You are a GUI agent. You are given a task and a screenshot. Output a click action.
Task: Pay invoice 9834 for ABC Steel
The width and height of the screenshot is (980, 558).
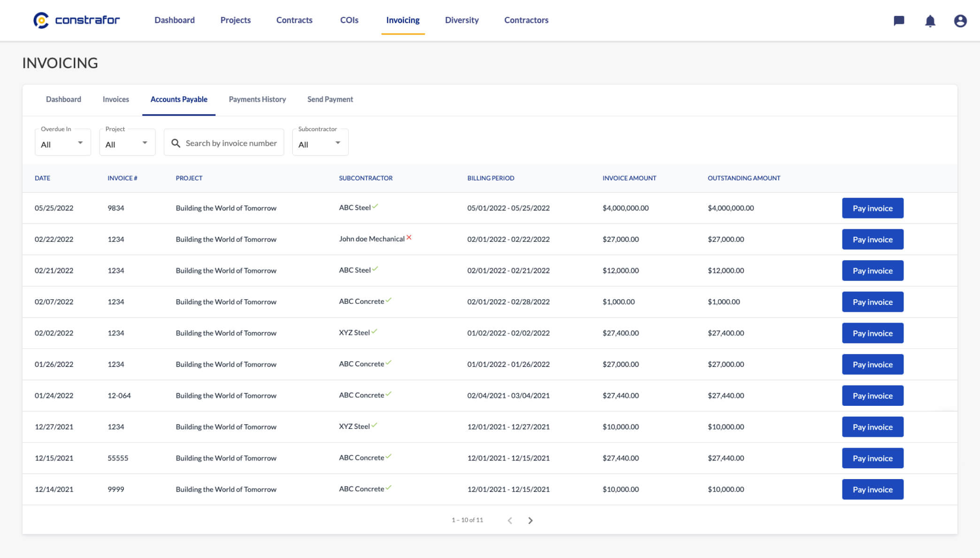(x=873, y=208)
